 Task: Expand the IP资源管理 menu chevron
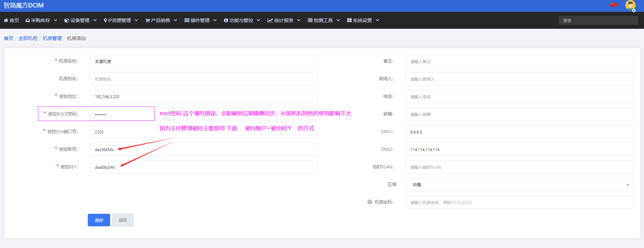point(136,20)
